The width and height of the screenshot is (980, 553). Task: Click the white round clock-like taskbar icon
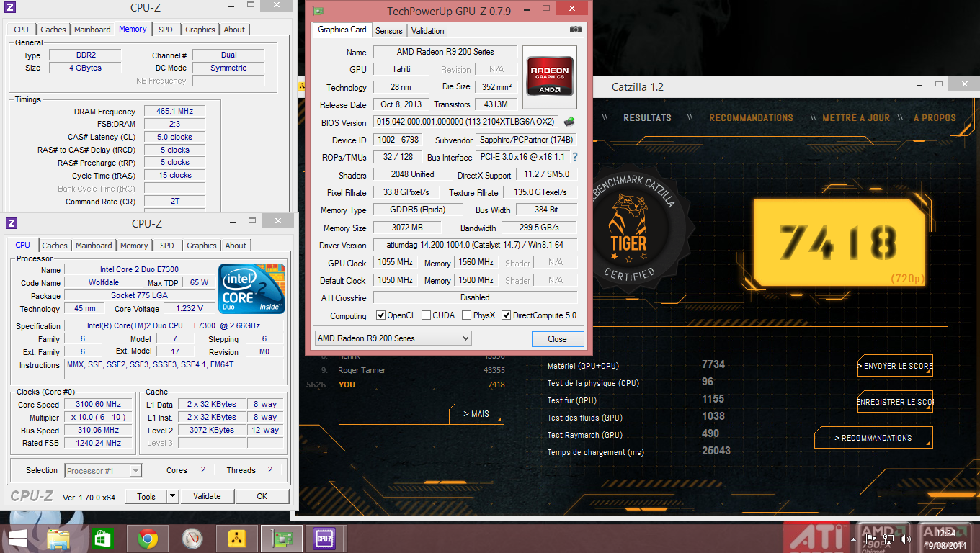[x=192, y=539]
